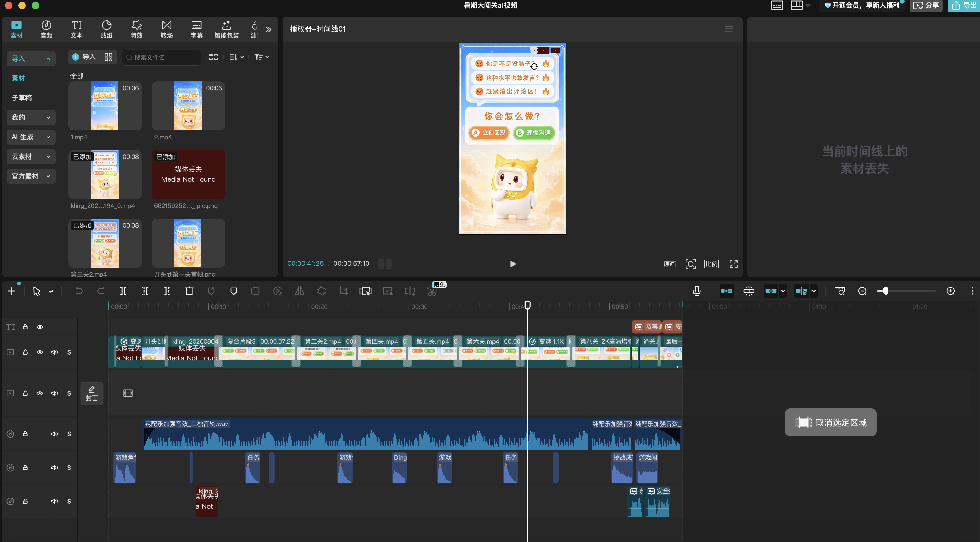Delete selected clip with trash icon
Screen dimensions: 980x542
point(189,291)
